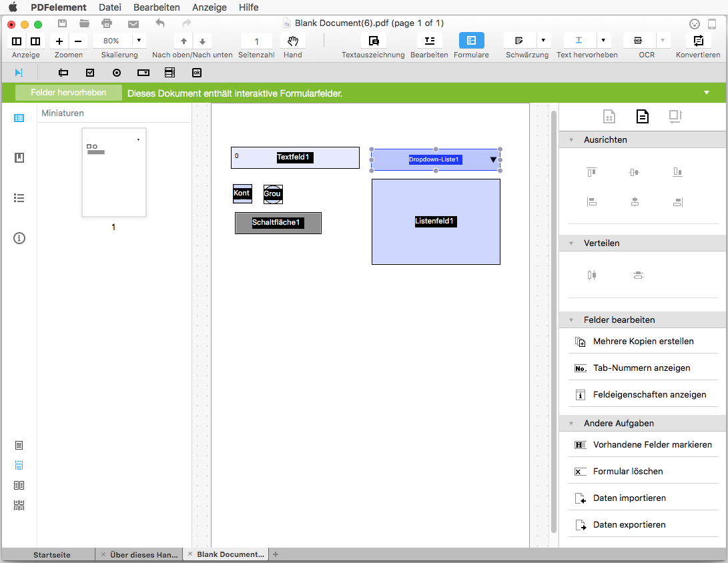Open the Hilfe menu
This screenshot has height=563, width=728.
[x=248, y=7]
